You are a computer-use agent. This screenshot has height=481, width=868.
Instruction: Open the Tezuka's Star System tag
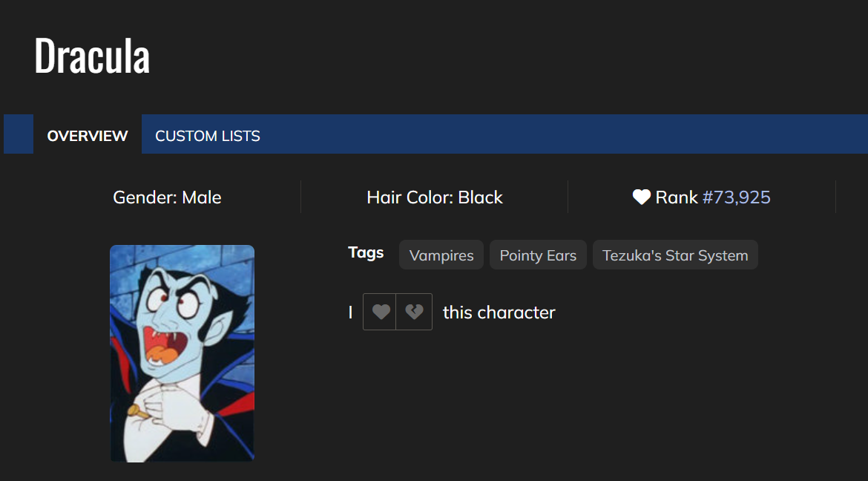coord(675,255)
